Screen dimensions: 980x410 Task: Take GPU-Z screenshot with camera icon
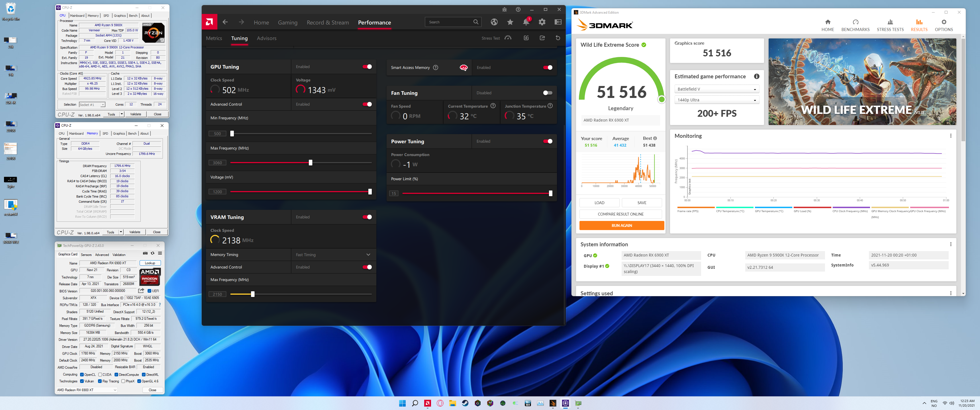coord(145,253)
